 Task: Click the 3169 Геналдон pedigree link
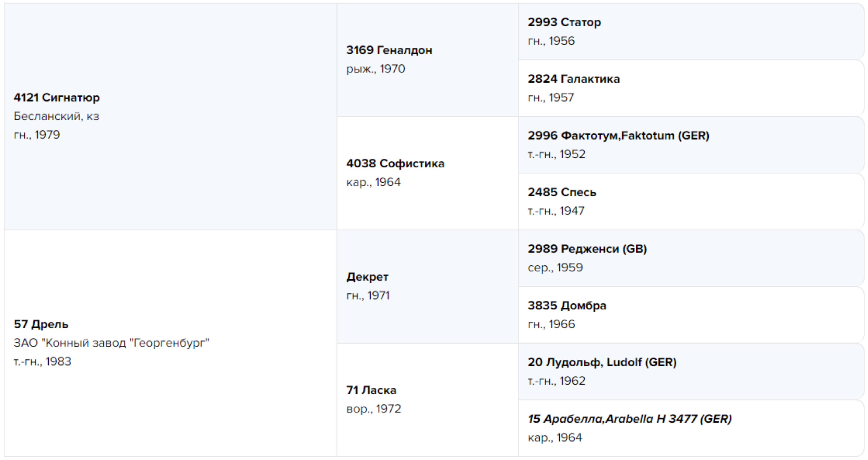tap(389, 50)
